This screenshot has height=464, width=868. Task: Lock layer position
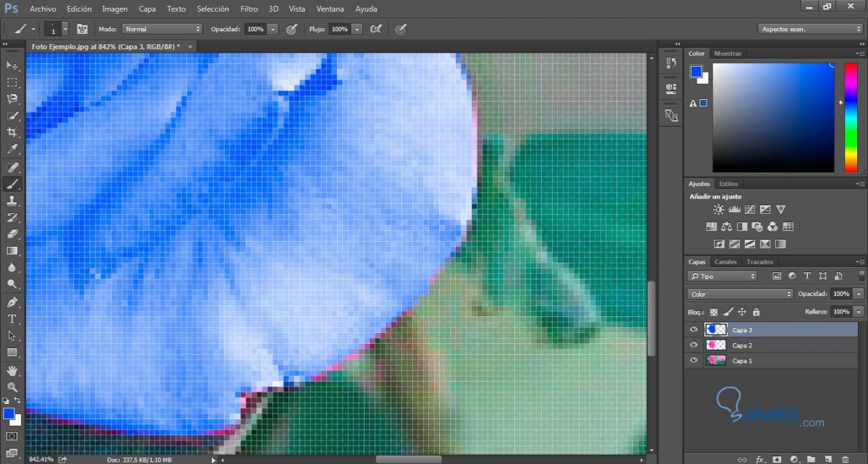click(741, 312)
